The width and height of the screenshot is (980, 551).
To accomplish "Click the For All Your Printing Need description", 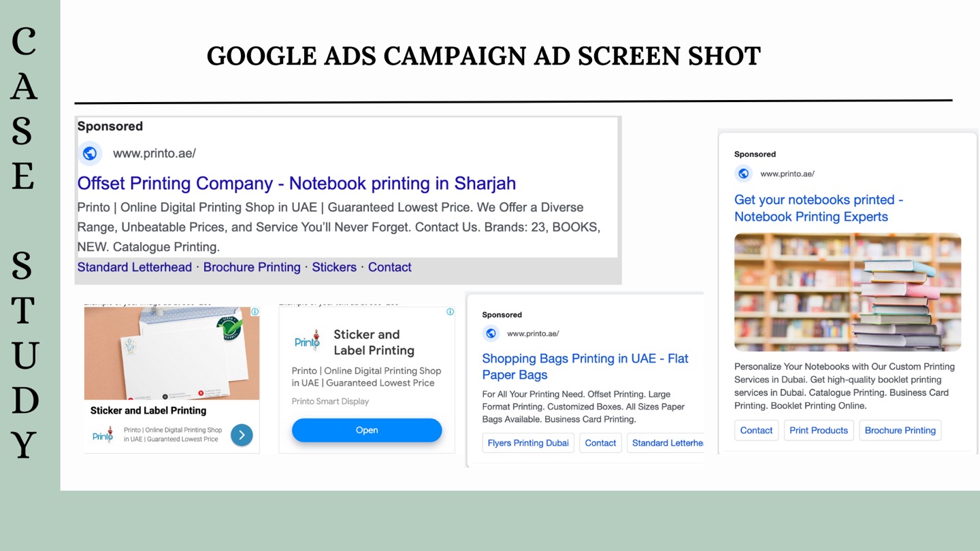I will click(x=583, y=407).
